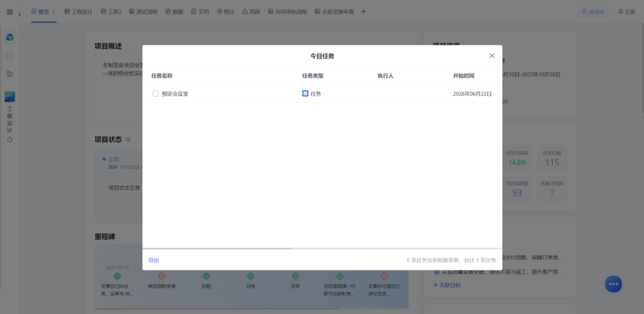This screenshot has width=644, height=314.
Task: Open the gear icon beside 项目状态
Action: [x=128, y=139]
